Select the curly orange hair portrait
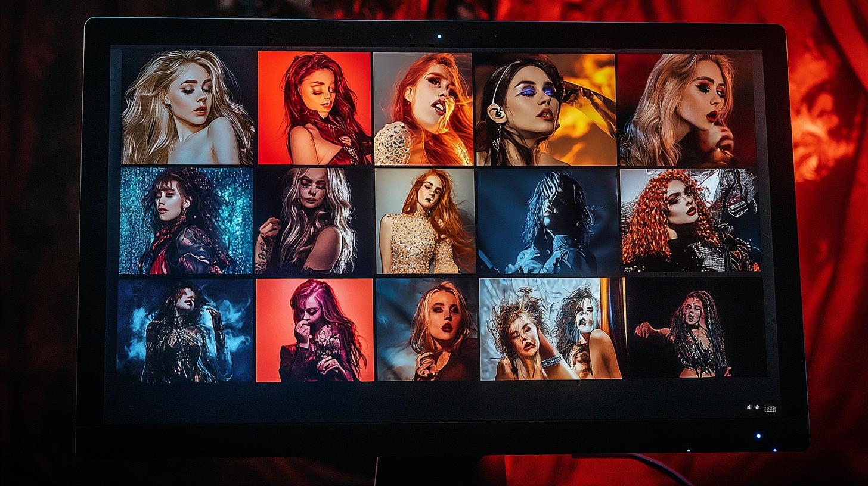 (x=690, y=220)
